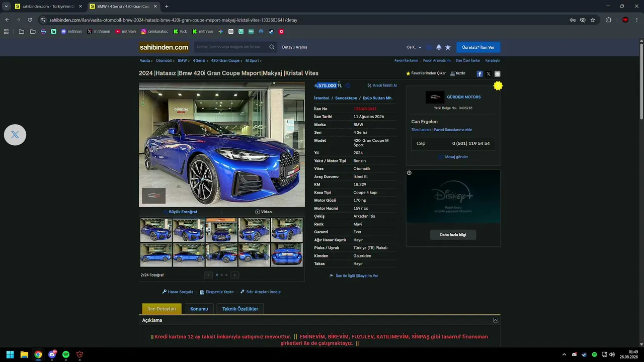Open Windows Start menu
Screen dimensions: 644x362
(x=10, y=354)
